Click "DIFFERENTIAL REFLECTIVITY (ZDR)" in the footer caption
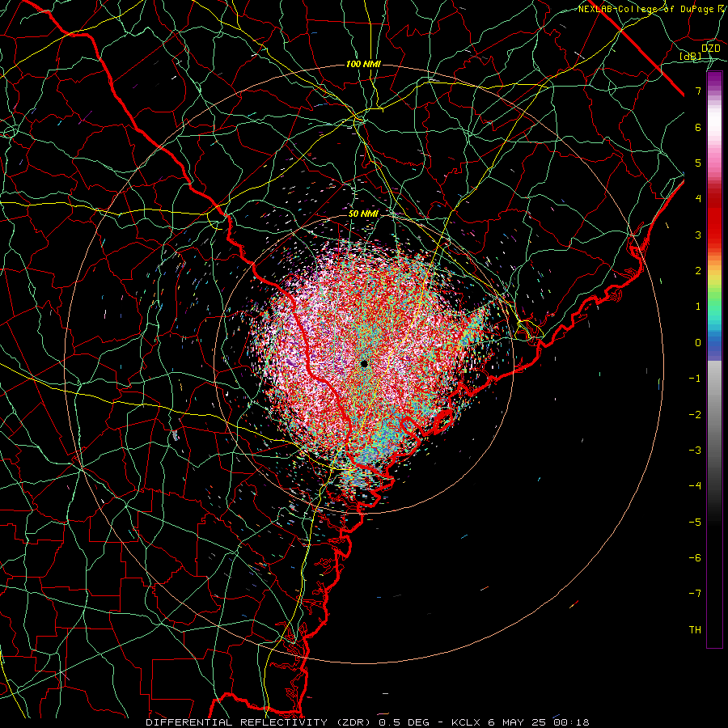The image size is (728, 728). 260,722
